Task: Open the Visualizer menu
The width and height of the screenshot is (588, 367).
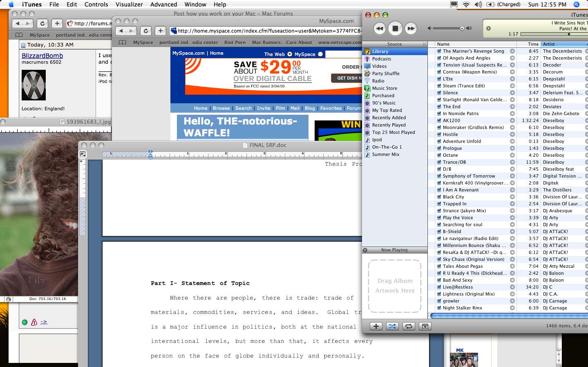Action: (x=129, y=4)
